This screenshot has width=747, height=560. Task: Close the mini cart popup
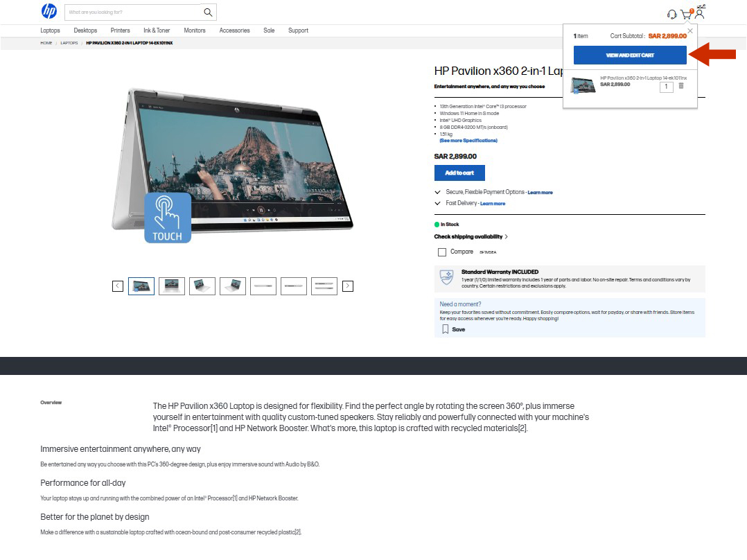[x=689, y=31]
